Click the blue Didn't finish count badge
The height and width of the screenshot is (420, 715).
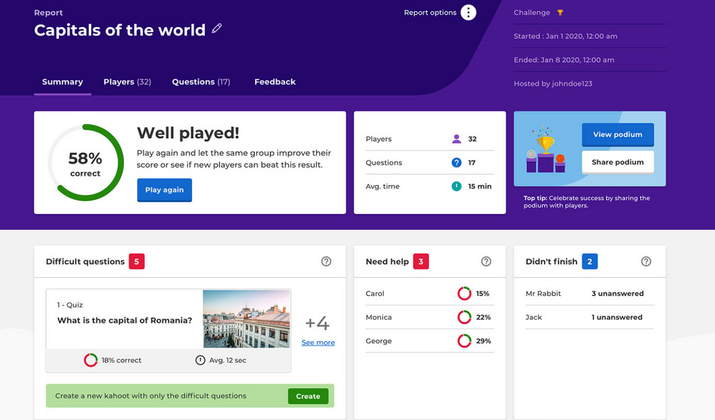[x=590, y=261]
